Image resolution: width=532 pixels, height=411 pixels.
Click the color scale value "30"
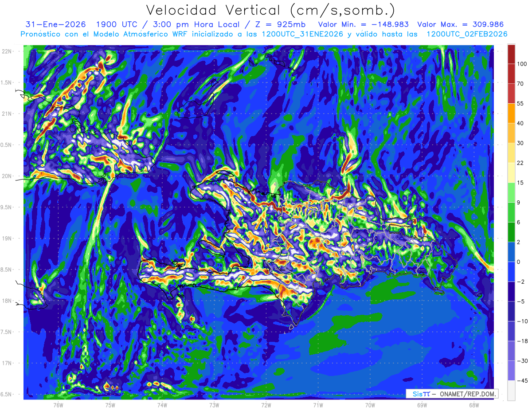coord(520,143)
